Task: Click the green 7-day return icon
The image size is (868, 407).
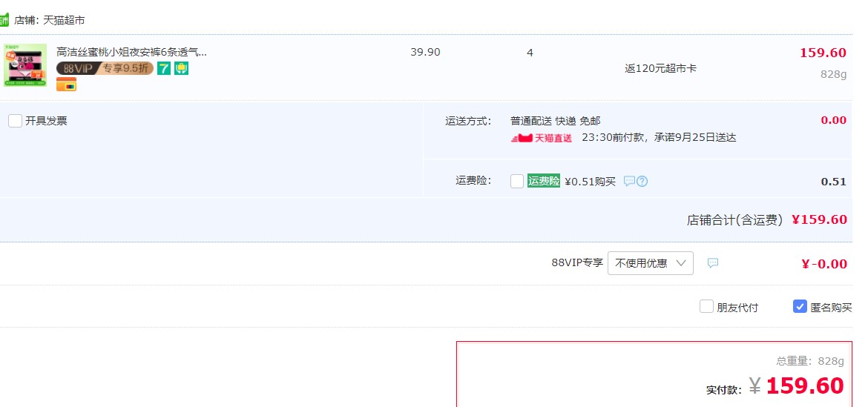Action: (x=164, y=68)
